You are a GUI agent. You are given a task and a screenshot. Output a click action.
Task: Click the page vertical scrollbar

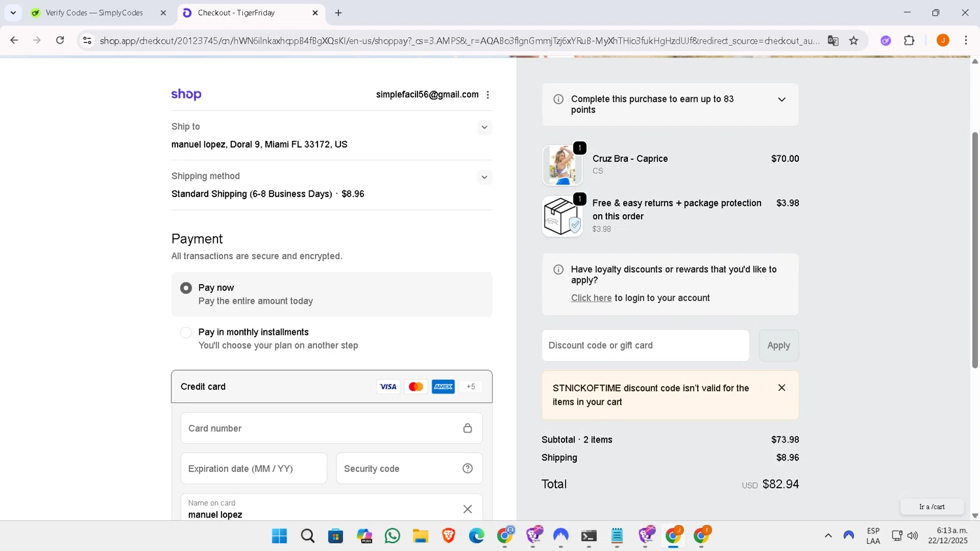[x=975, y=249]
